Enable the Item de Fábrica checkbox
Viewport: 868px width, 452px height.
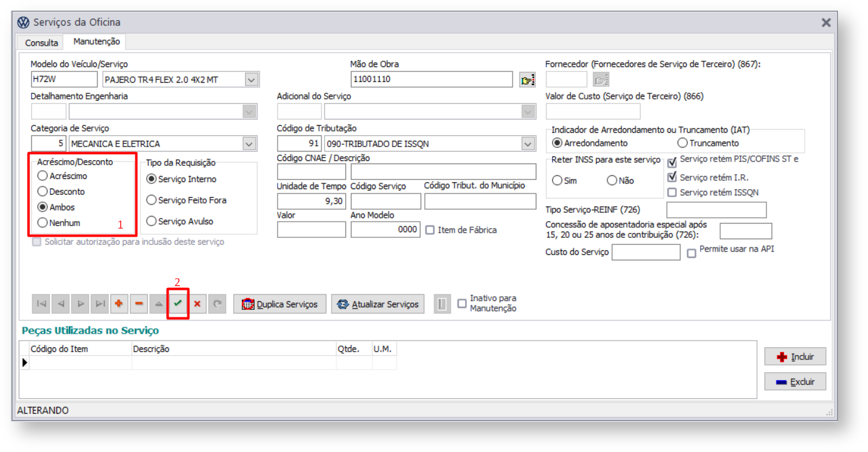430,230
